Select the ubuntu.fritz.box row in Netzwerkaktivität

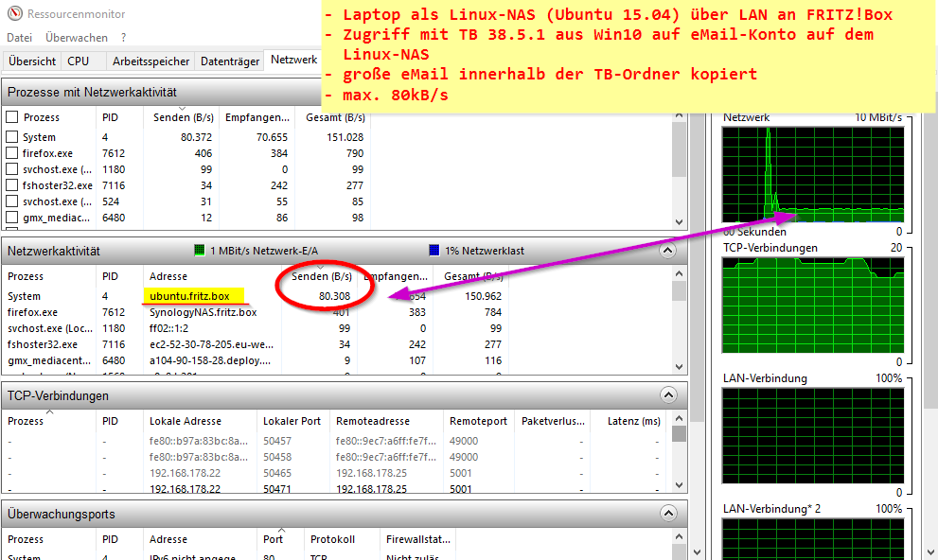coord(189,296)
